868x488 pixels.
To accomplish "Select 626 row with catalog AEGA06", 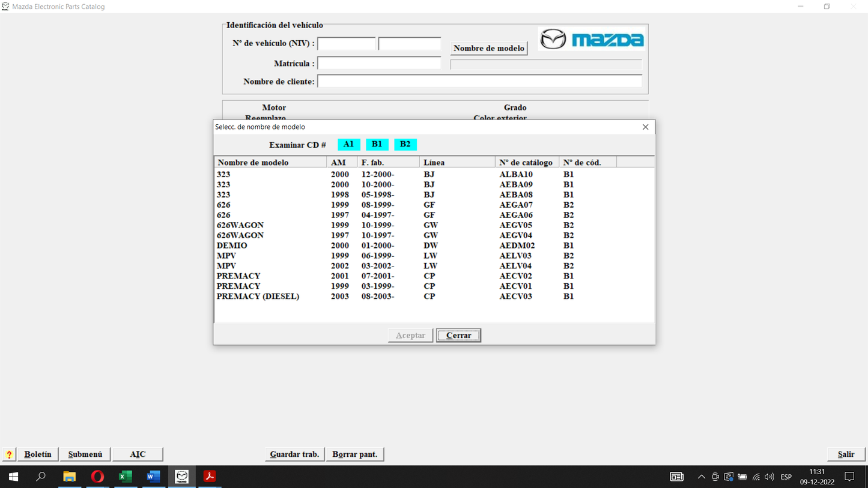I will coord(434,215).
